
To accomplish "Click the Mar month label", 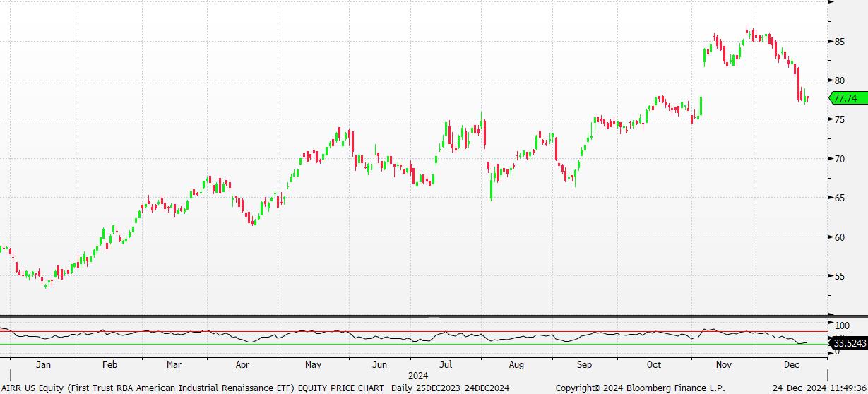I will click(174, 365).
